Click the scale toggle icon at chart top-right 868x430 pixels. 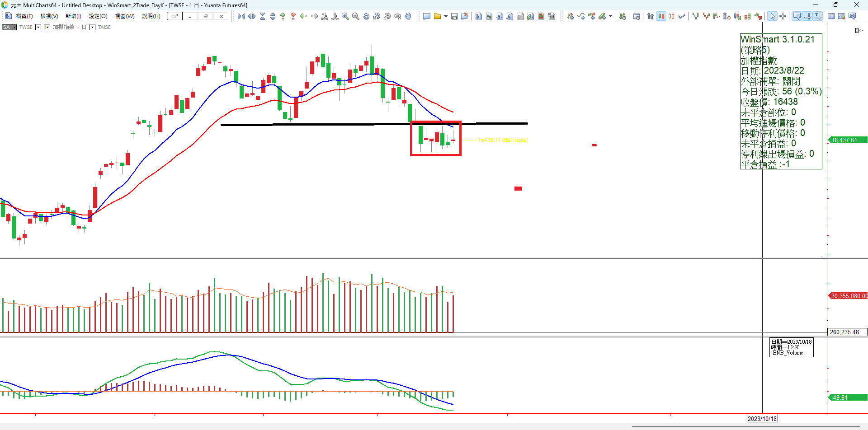(x=859, y=30)
